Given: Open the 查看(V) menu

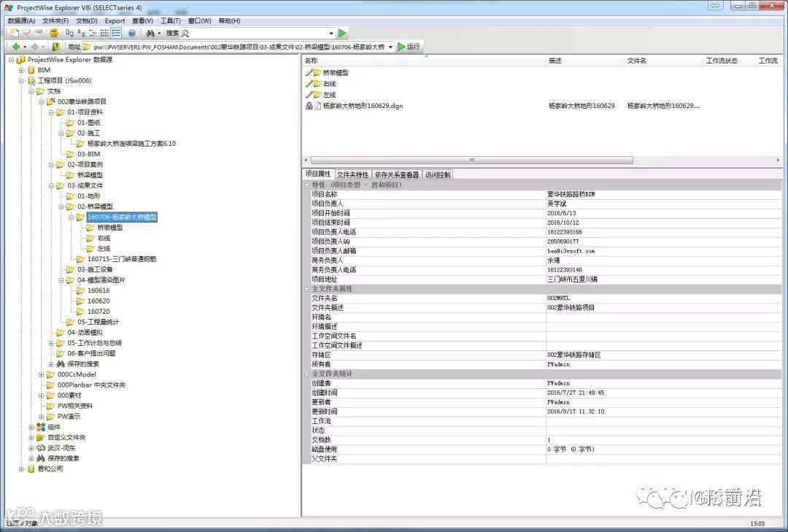Looking at the screenshot, I should (142, 20).
